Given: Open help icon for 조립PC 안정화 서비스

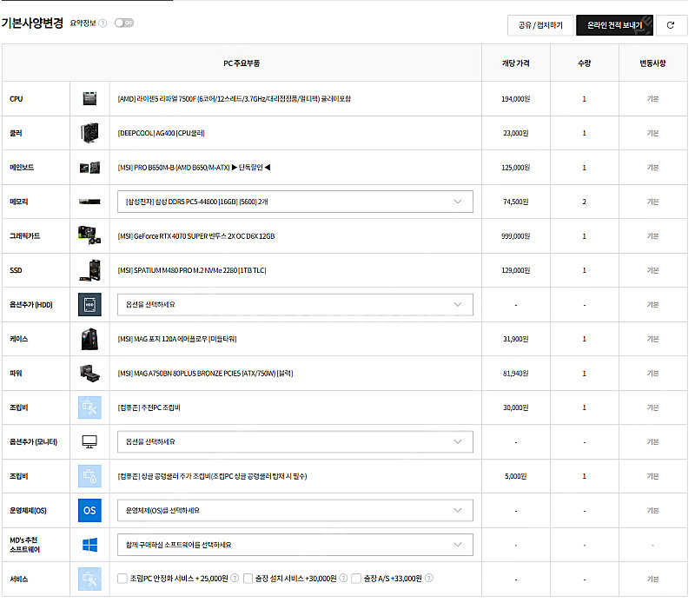Looking at the screenshot, I should pyautogui.click(x=235, y=578).
